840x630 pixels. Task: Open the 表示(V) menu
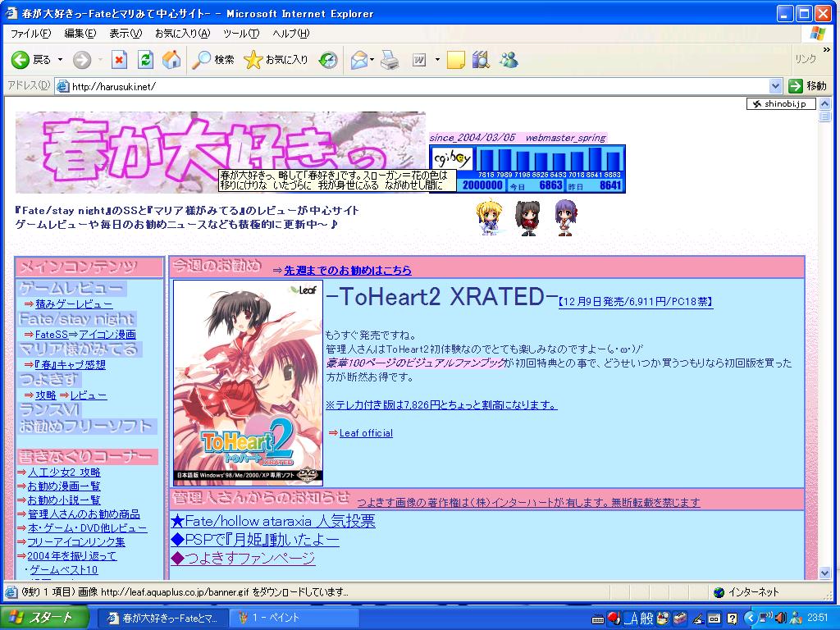point(126,33)
